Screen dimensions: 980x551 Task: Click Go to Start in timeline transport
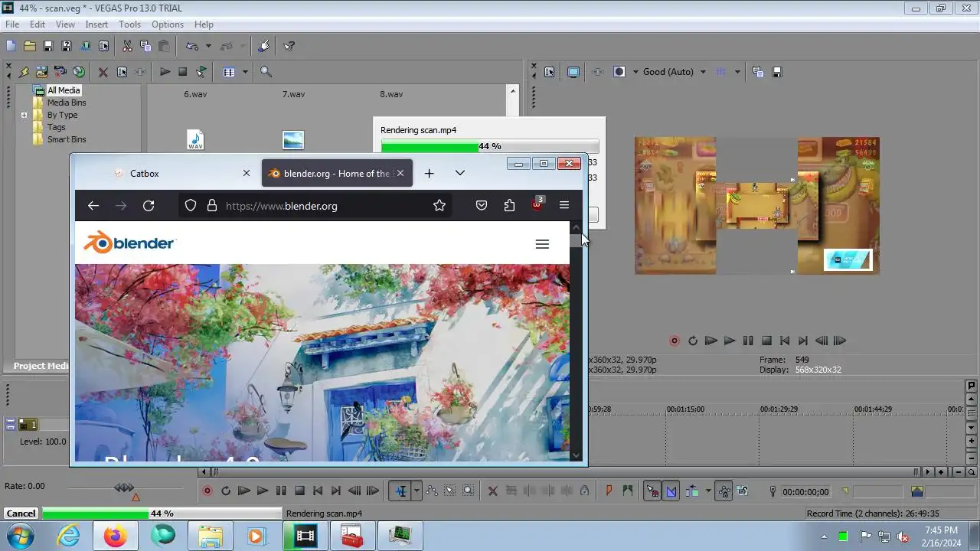click(x=318, y=491)
